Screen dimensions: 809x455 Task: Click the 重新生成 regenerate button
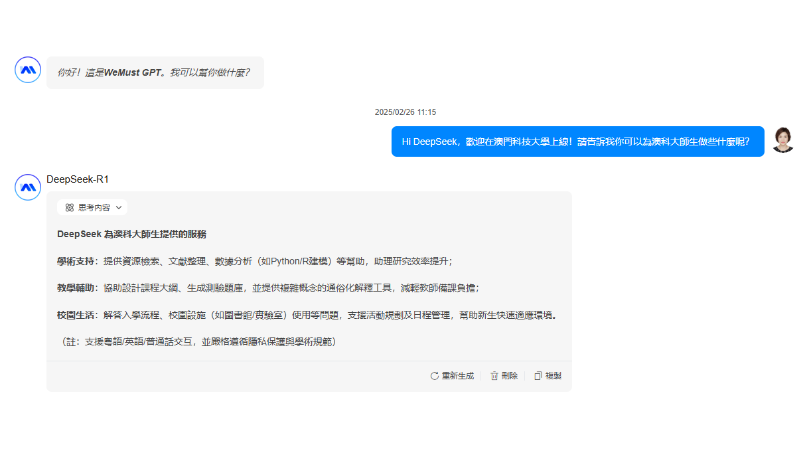[x=452, y=376]
